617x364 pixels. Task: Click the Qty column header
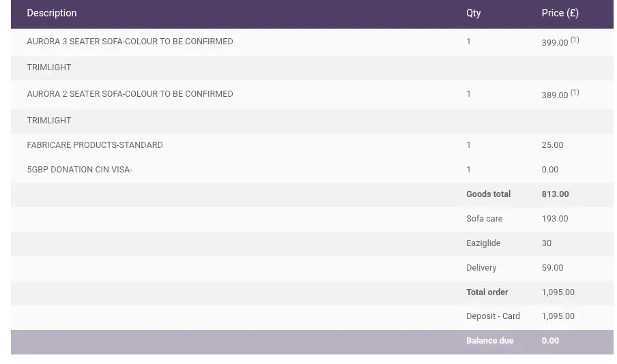(473, 13)
